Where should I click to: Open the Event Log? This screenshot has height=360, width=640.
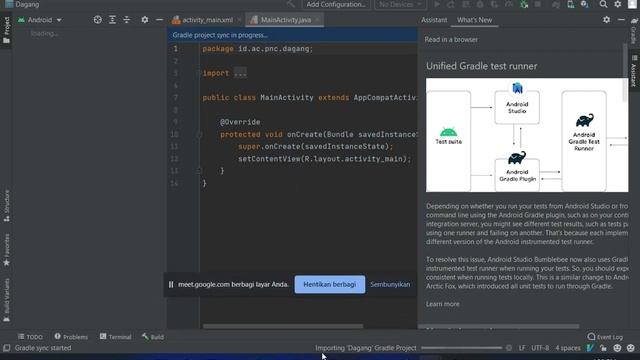tap(605, 337)
